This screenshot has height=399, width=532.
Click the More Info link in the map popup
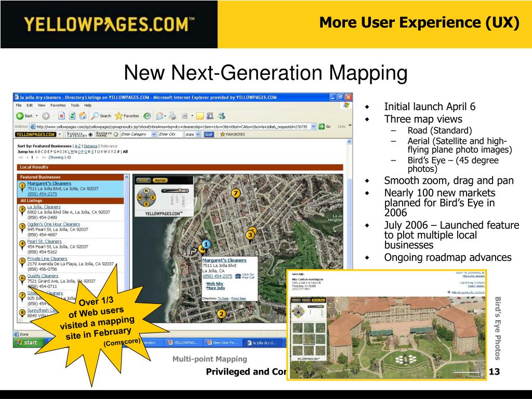[216, 288]
